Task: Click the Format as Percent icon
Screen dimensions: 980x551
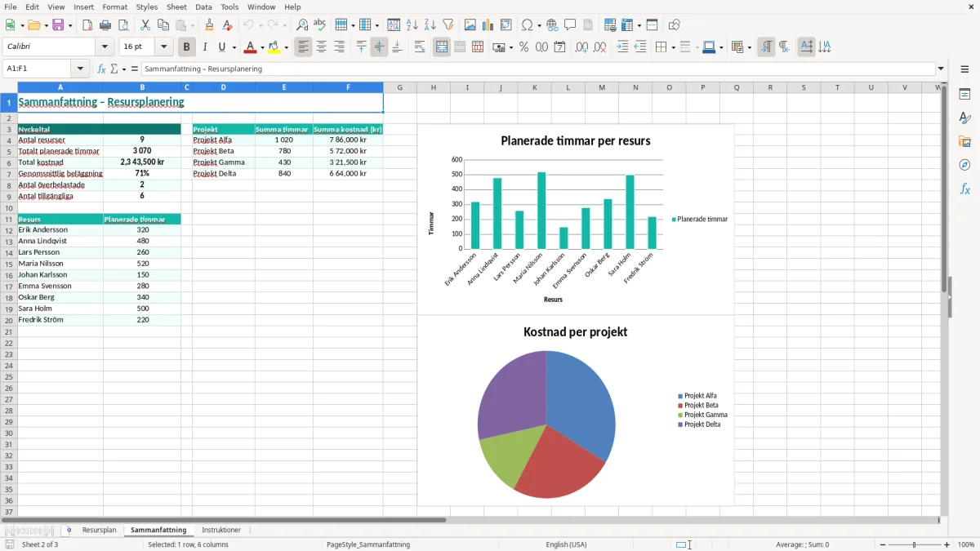Action: 523,47
